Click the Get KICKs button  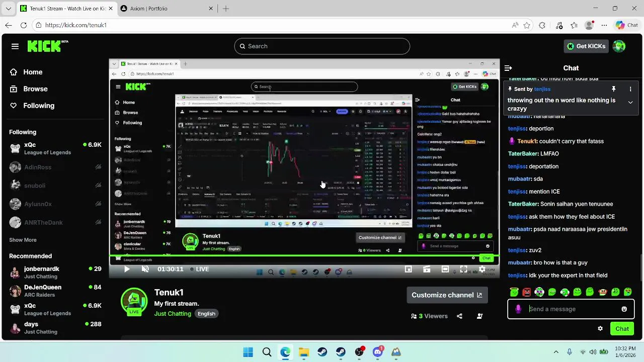[586, 46]
